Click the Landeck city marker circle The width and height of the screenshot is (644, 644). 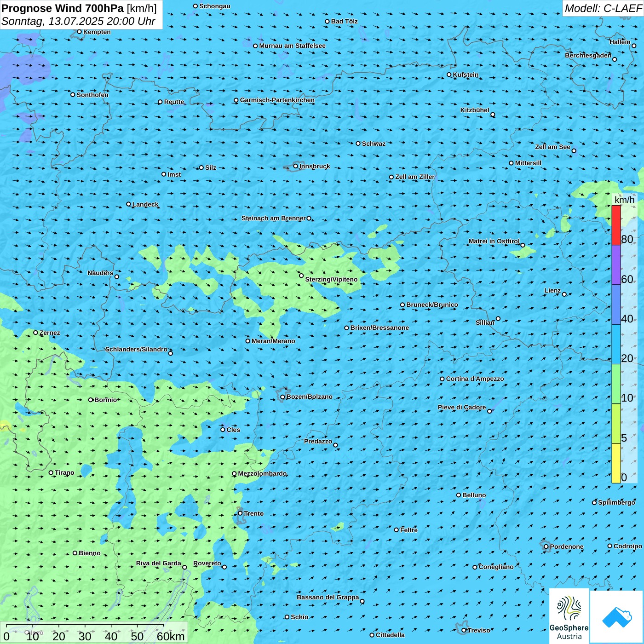[128, 204]
